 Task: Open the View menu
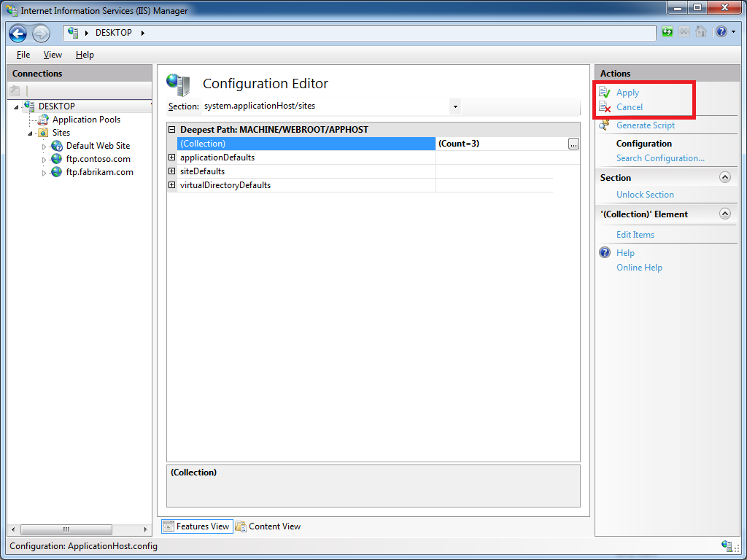pyautogui.click(x=53, y=55)
